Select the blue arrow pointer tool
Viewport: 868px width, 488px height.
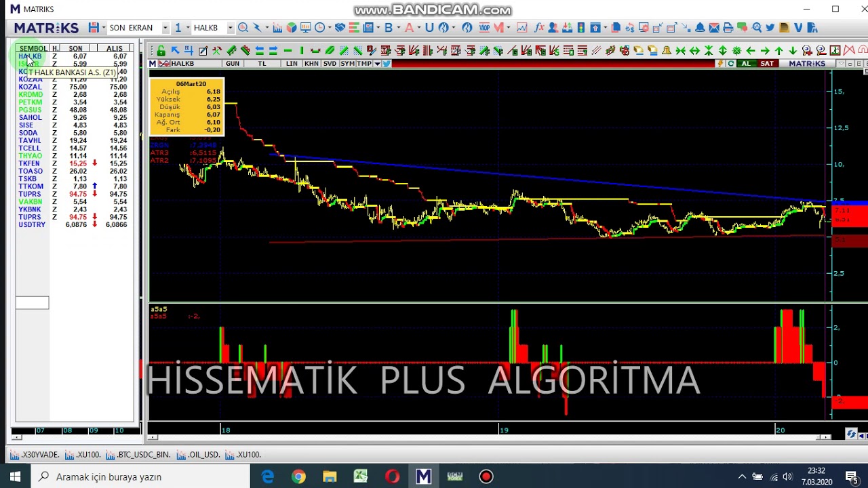[x=175, y=51]
